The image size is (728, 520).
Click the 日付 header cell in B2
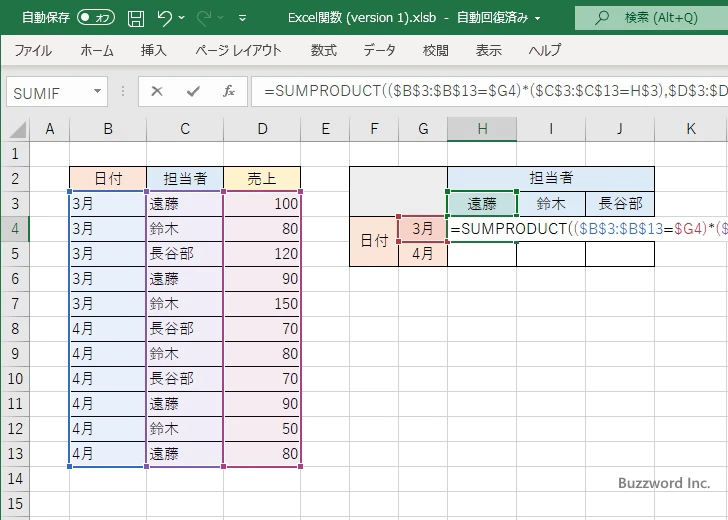pos(108,179)
